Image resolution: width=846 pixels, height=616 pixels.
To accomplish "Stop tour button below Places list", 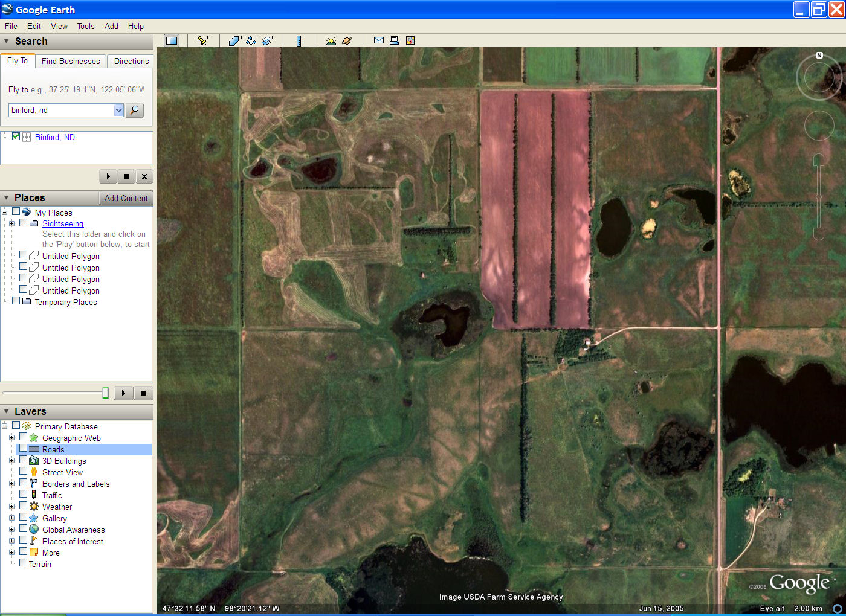I will coord(143,393).
